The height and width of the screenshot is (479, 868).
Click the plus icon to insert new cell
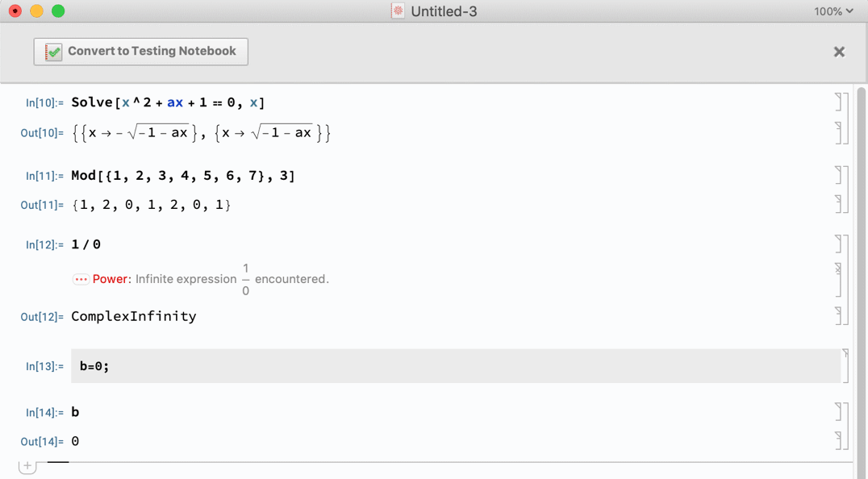tap(27, 466)
